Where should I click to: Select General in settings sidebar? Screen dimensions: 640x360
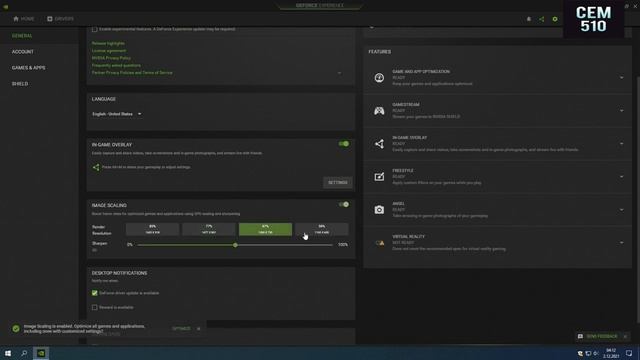(22, 36)
